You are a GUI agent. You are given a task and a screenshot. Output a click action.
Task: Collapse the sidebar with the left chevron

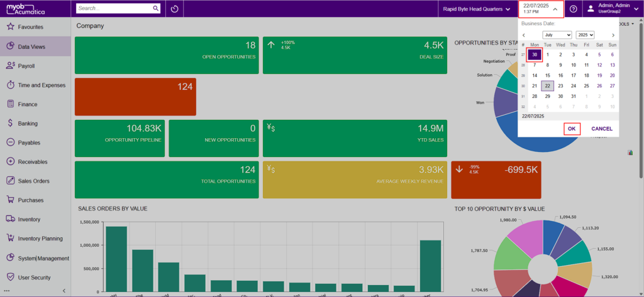pyautogui.click(x=64, y=291)
